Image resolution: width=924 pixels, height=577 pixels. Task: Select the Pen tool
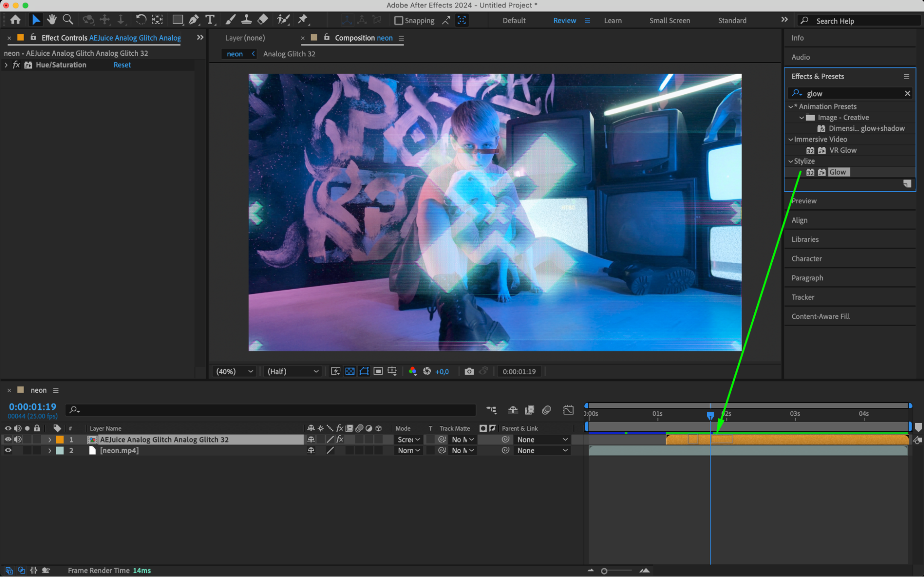pos(194,19)
